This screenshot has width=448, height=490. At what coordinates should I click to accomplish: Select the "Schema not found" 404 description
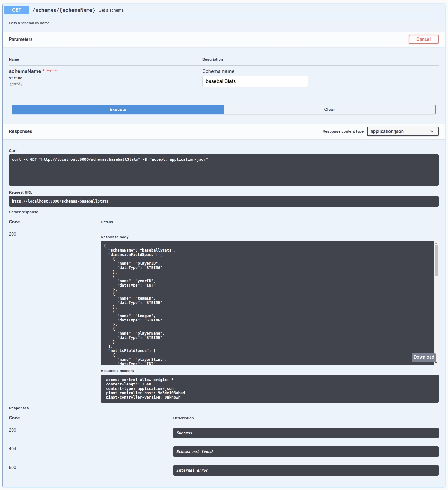click(x=306, y=452)
